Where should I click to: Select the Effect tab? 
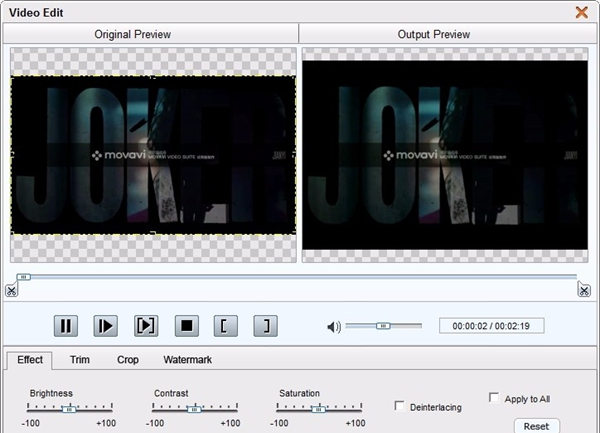click(30, 360)
